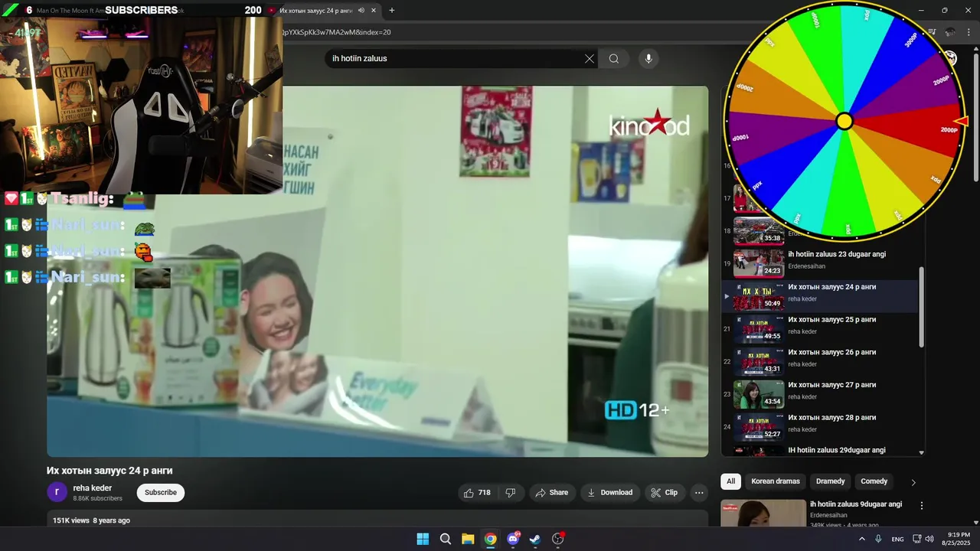The image size is (980, 551).
Task: Open Discord from the taskbar
Action: 513,539
